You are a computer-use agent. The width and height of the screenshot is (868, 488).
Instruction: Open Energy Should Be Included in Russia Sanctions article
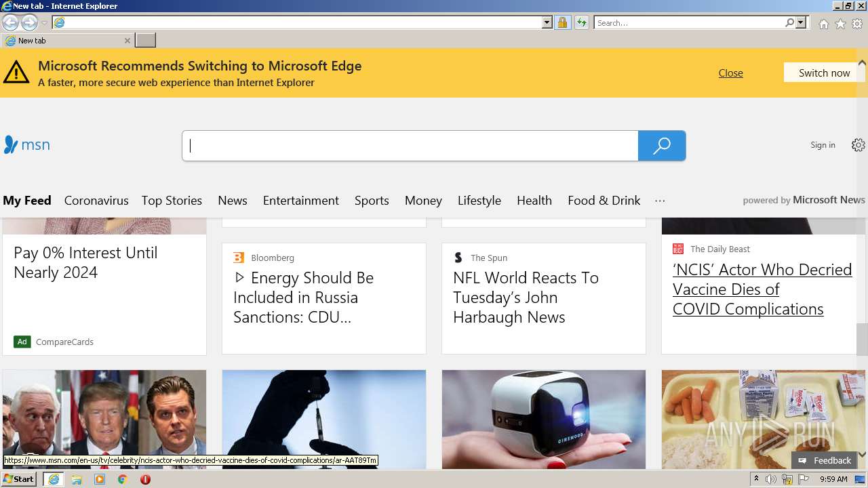click(x=304, y=298)
